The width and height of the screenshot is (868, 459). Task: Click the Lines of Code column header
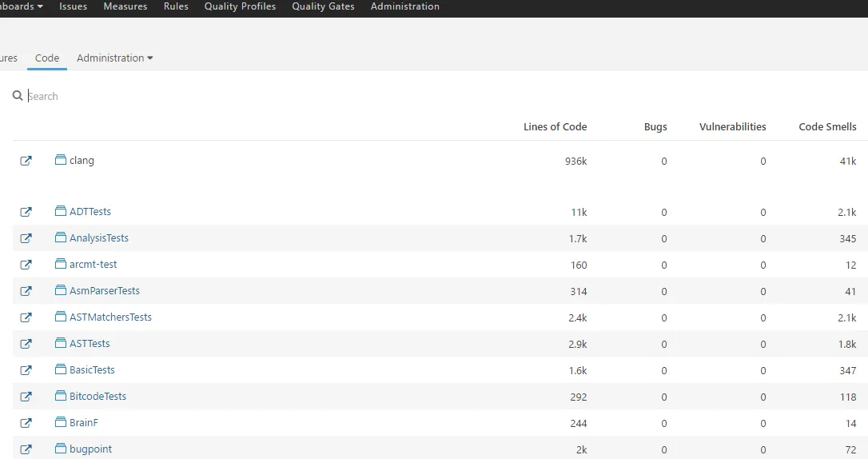(555, 127)
